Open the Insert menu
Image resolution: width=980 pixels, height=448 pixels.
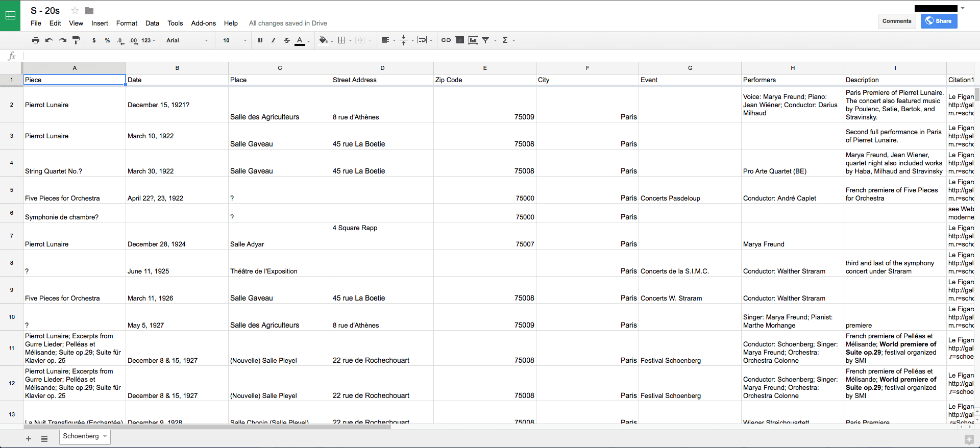pyautogui.click(x=100, y=23)
